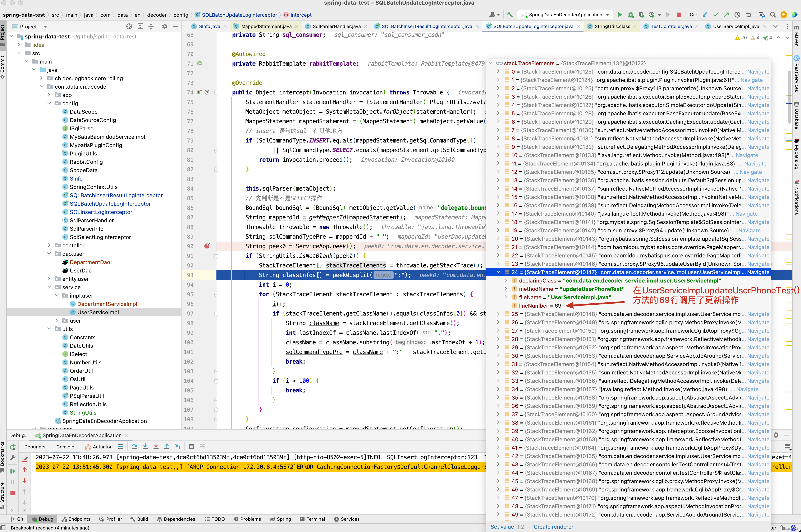Update project via blue Git arrow
The width and height of the screenshot is (801, 532).
pos(705,15)
